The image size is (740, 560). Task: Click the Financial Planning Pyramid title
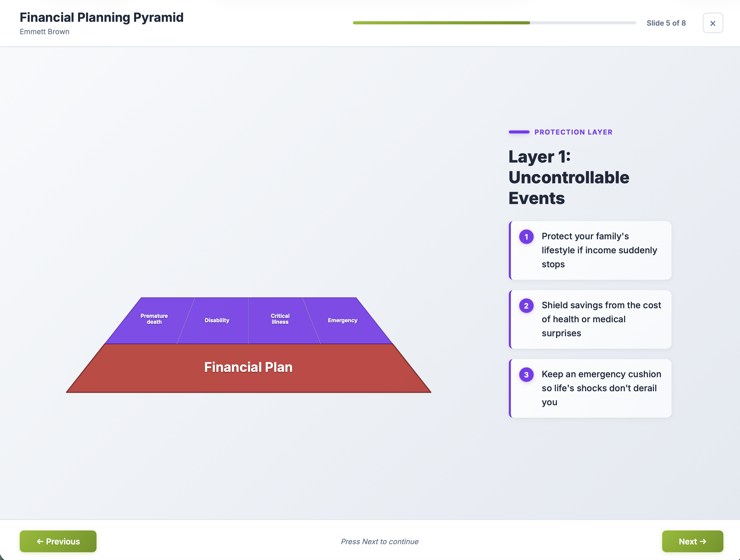(x=102, y=17)
